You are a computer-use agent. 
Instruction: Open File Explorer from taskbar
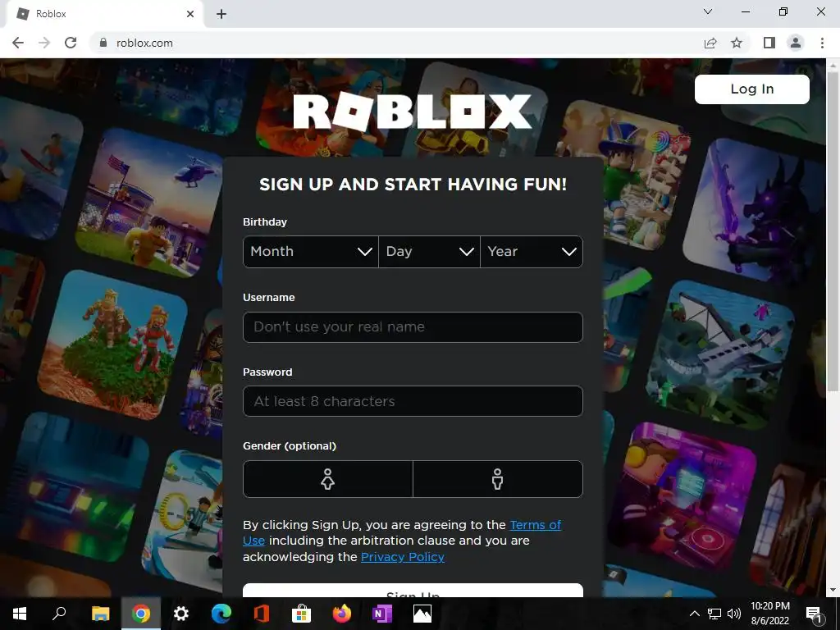(100, 614)
